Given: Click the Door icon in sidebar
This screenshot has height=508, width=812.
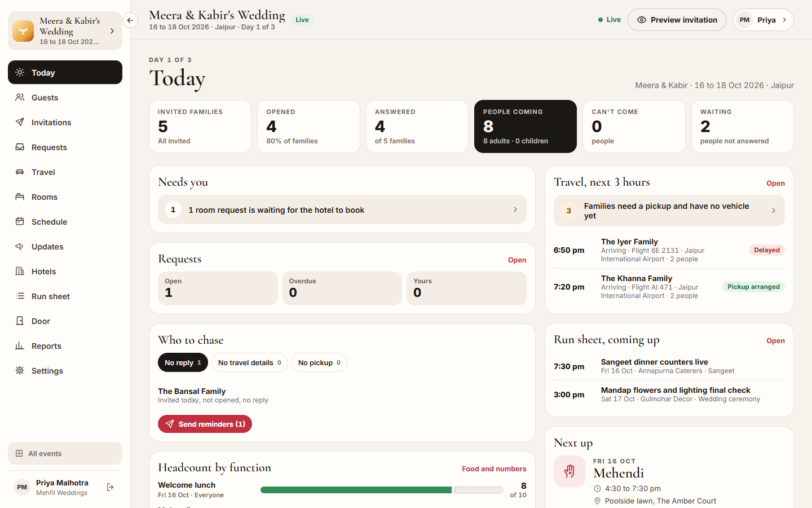Looking at the screenshot, I should click(20, 321).
